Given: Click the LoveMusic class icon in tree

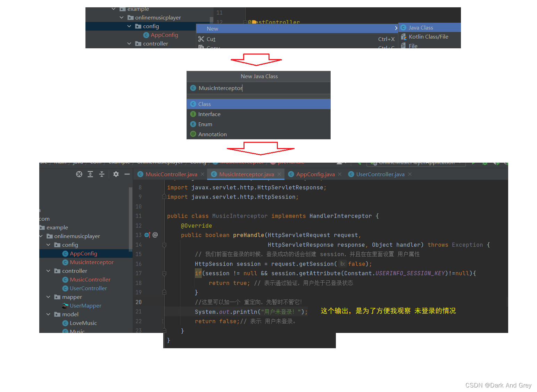Looking at the screenshot, I should (65, 323).
